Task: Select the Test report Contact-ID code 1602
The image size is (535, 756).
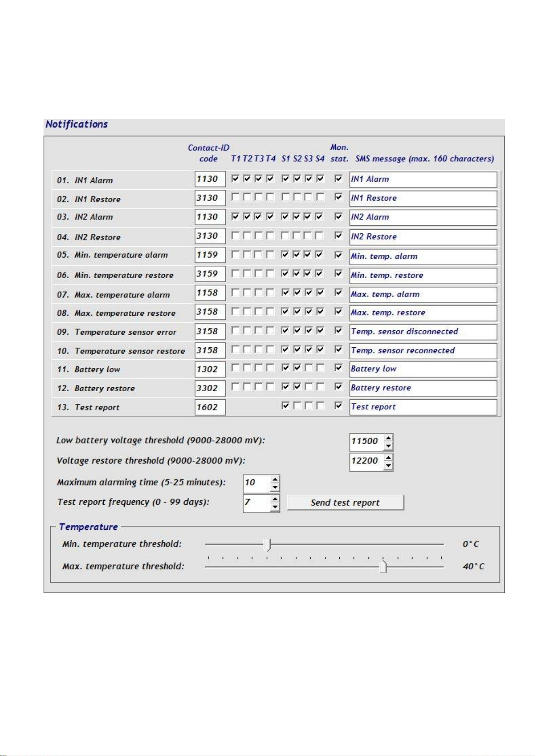Action: 210,407
